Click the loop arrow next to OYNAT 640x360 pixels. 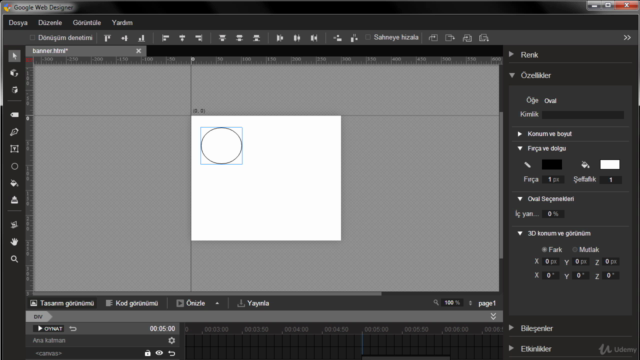pos(73,329)
